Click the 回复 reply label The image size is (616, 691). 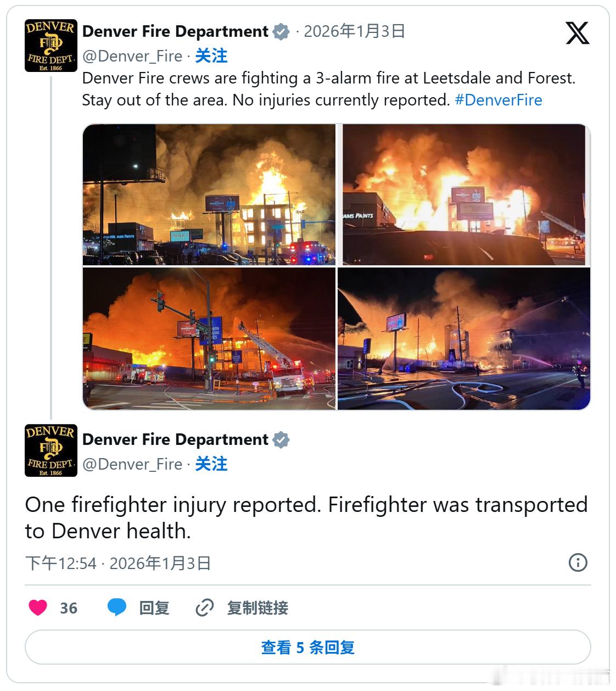(x=154, y=608)
